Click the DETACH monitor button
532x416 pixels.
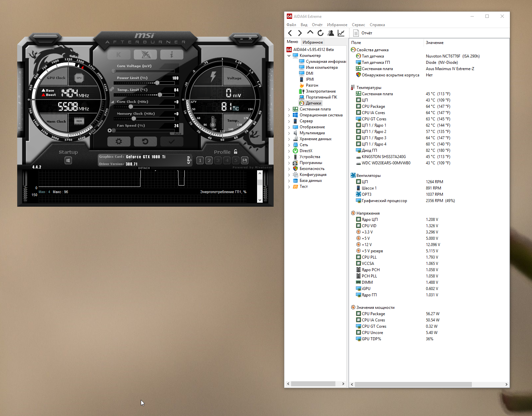coord(144,168)
